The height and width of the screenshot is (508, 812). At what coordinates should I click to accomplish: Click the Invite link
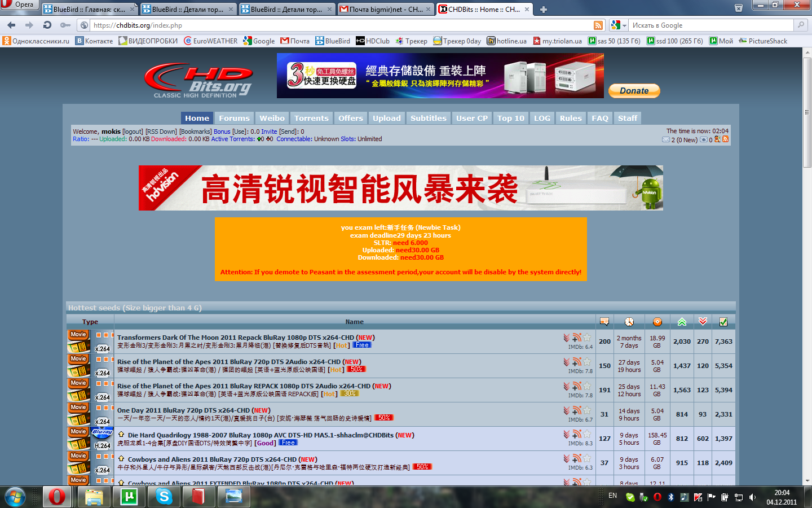pos(269,132)
